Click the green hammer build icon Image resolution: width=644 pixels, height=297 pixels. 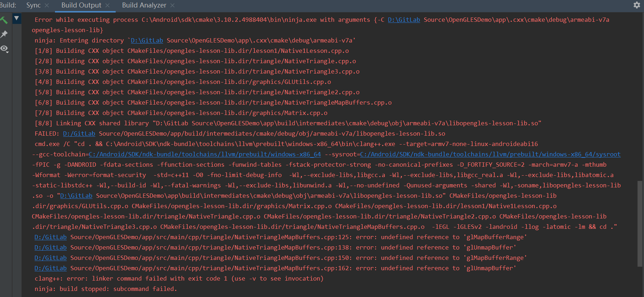4,20
